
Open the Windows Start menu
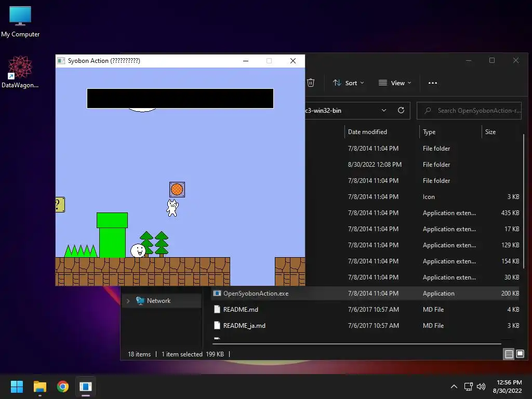[17, 387]
